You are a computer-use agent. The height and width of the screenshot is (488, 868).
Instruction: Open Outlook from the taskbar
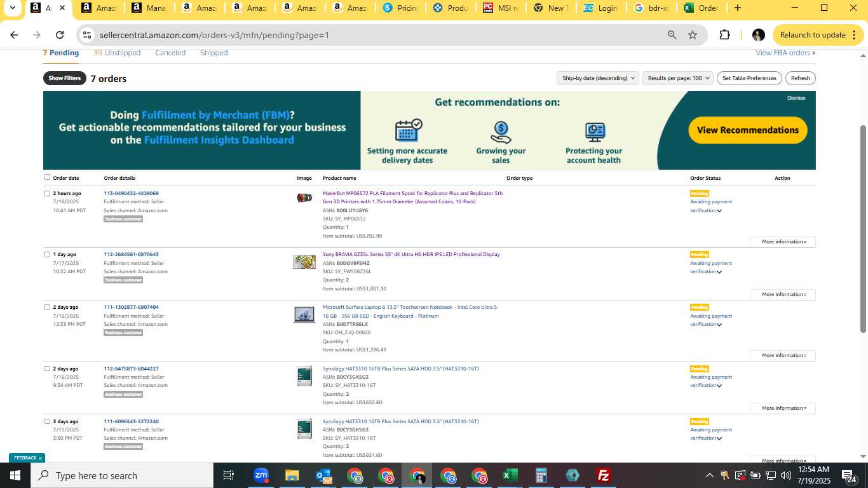click(323, 475)
